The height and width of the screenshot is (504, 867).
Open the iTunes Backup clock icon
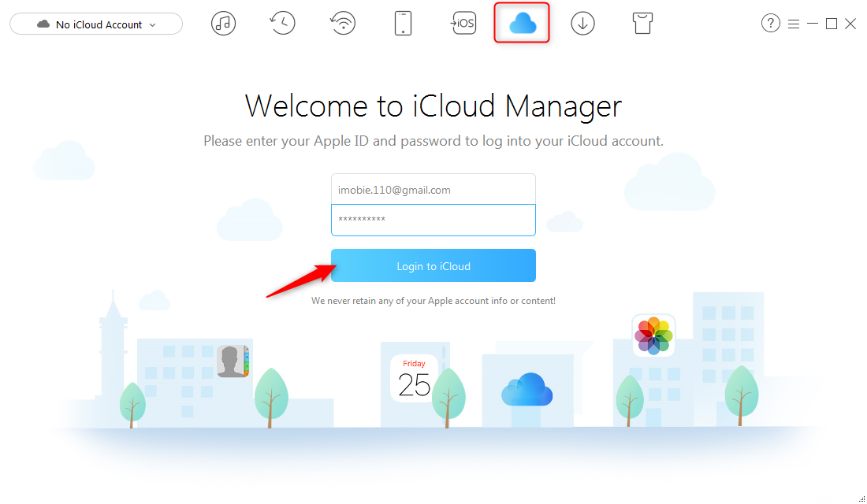[x=282, y=23]
